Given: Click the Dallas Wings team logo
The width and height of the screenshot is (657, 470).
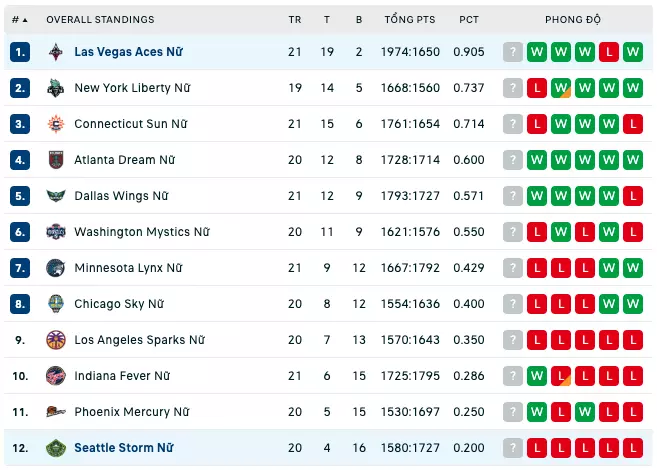Looking at the screenshot, I should pos(56,196).
